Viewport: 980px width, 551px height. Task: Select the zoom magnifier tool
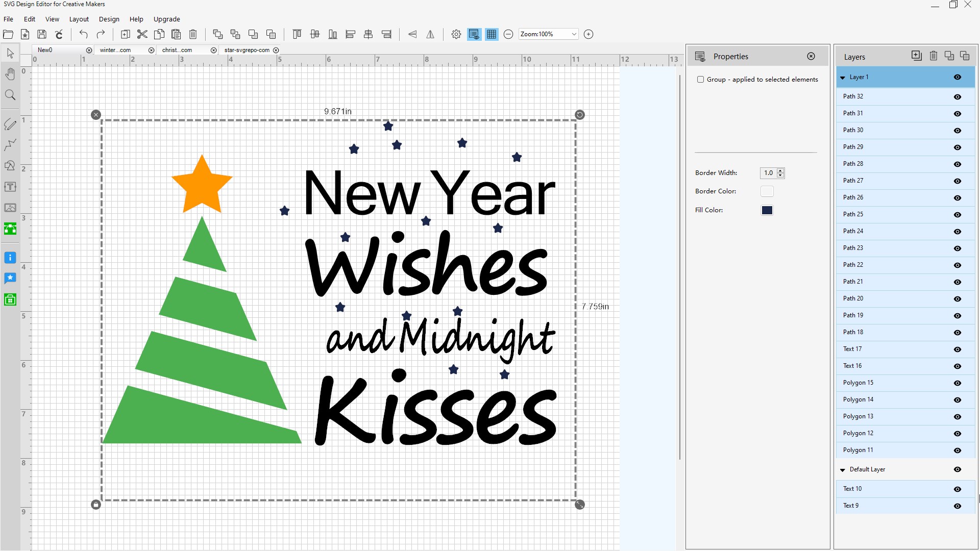[x=10, y=95]
